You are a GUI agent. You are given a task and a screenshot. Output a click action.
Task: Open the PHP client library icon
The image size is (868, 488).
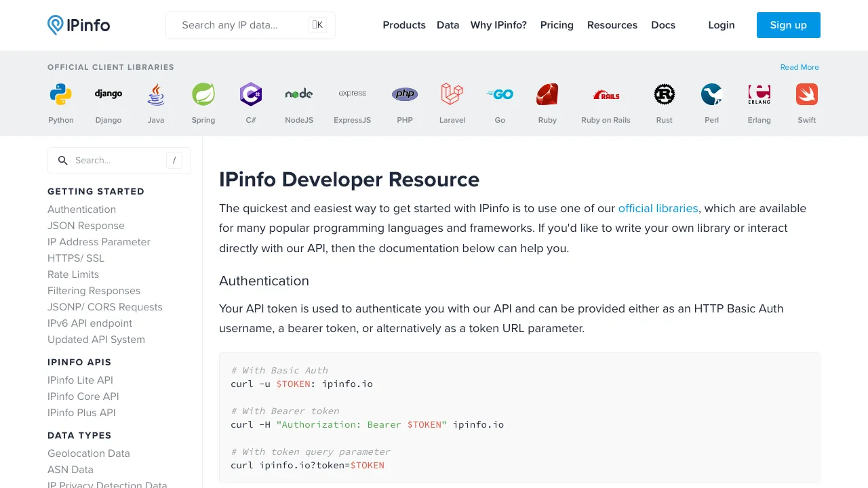pyautogui.click(x=405, y=94)
